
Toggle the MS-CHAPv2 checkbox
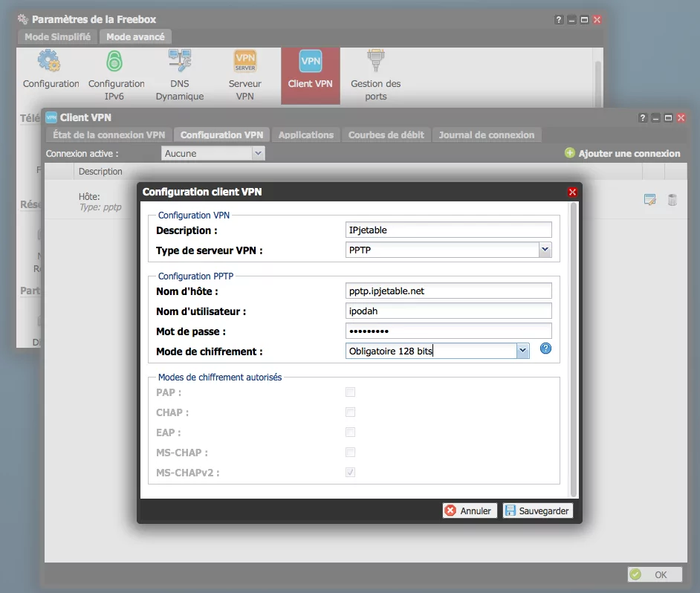(x=350, y=473)
